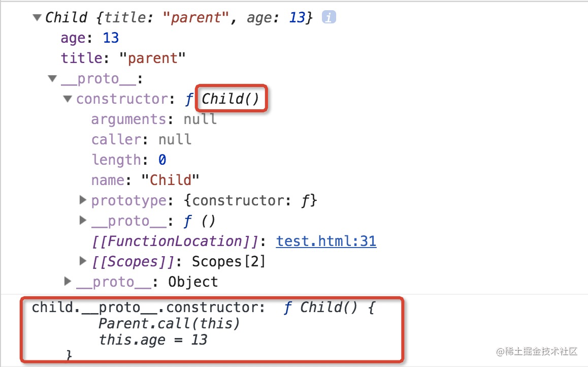The image size is (588, 367).
Task: Expand the prototype: {constructor: f} entry
Action: (x=83, y=200)
